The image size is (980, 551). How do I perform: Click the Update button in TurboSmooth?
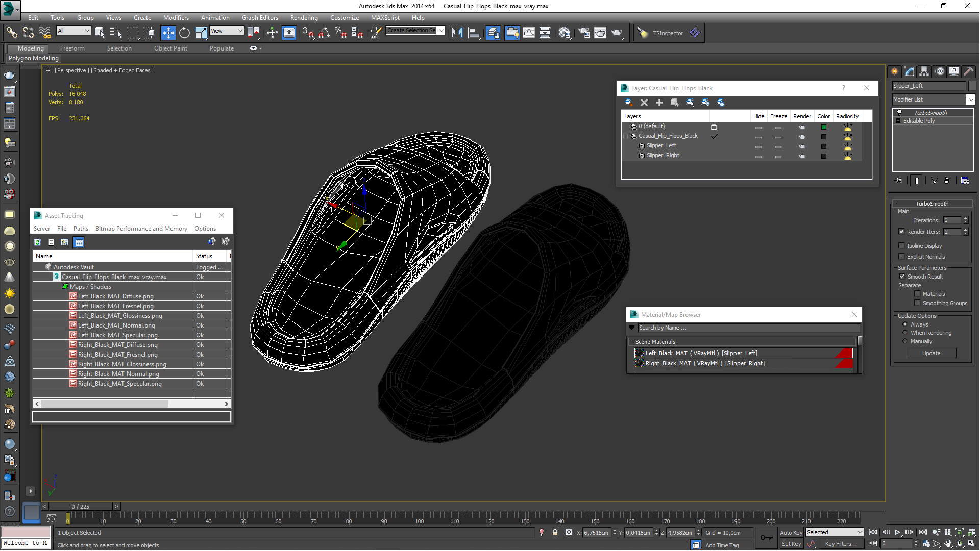pos(932,353)
